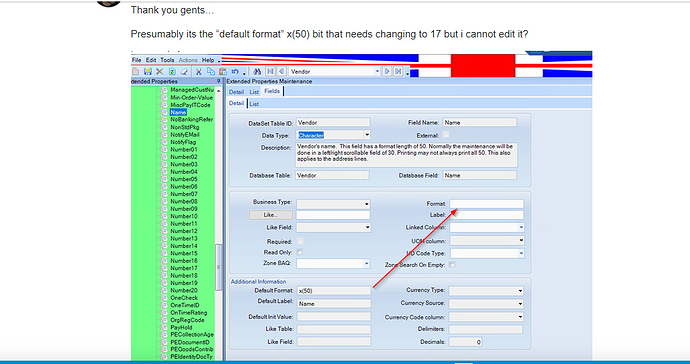Switch to the top-level List tab

[254, 92]
